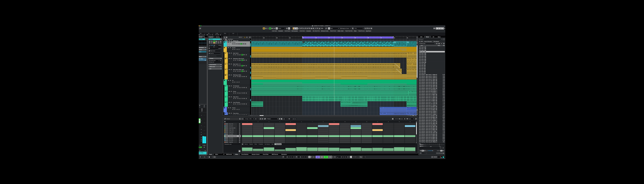Click the green Play button in transport
Image resolution: width=644 pixels, height=184 pixels.
(x=326, y=157)
